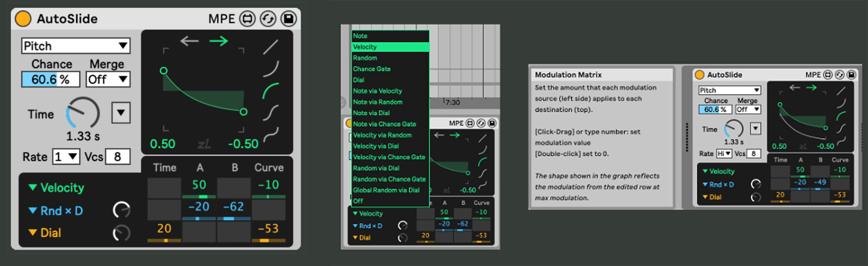This screenshot has height=266, width=868.
Task: Click matrix cell 50 in Velocity row, large AutoSlide
Action: tap(199, 188)
